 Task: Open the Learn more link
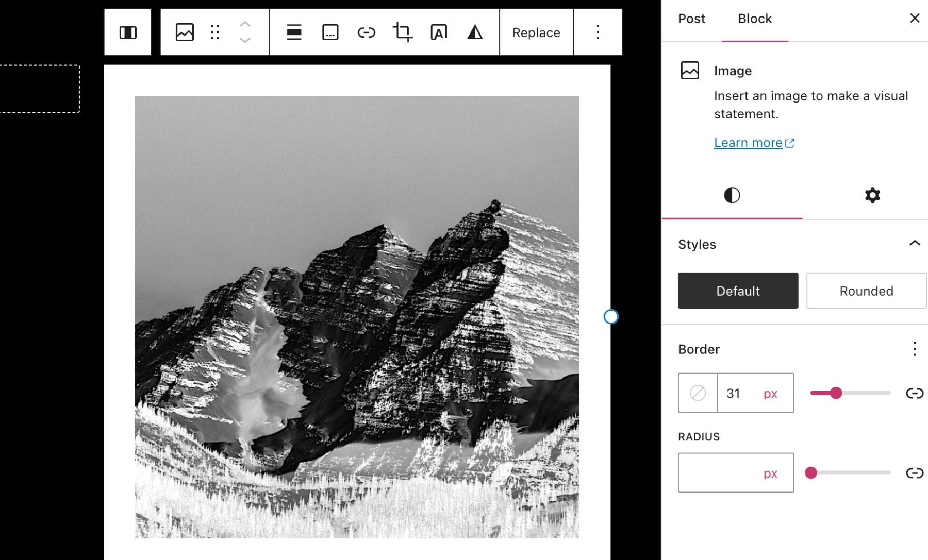(x=749, y=142)
